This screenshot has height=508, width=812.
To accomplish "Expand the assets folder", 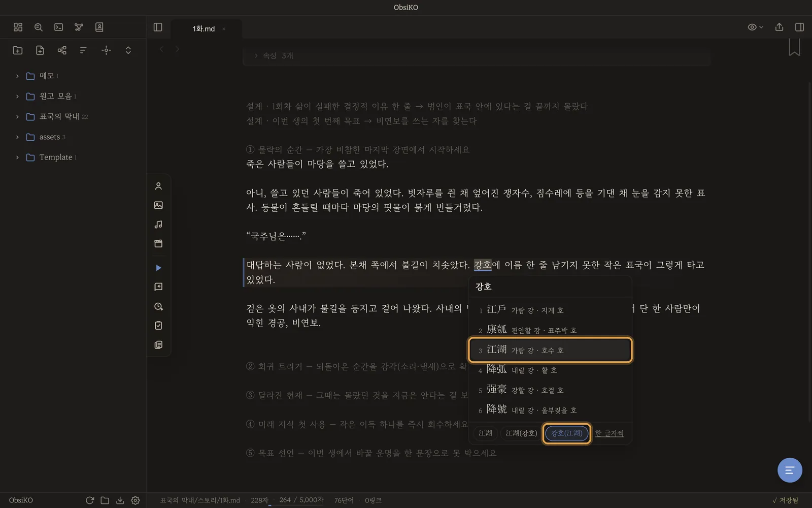I will (x=17, y=137).
